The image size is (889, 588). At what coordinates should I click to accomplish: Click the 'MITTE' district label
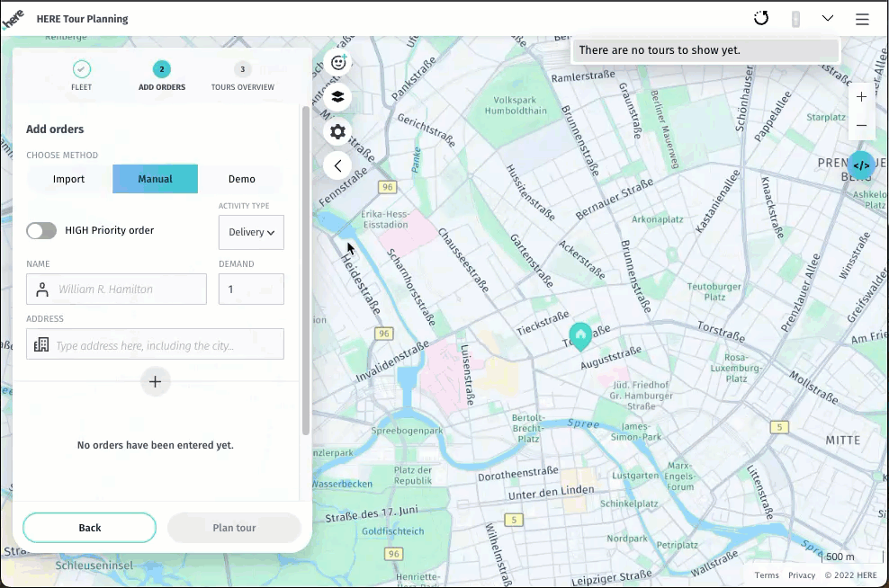point(842,441)
